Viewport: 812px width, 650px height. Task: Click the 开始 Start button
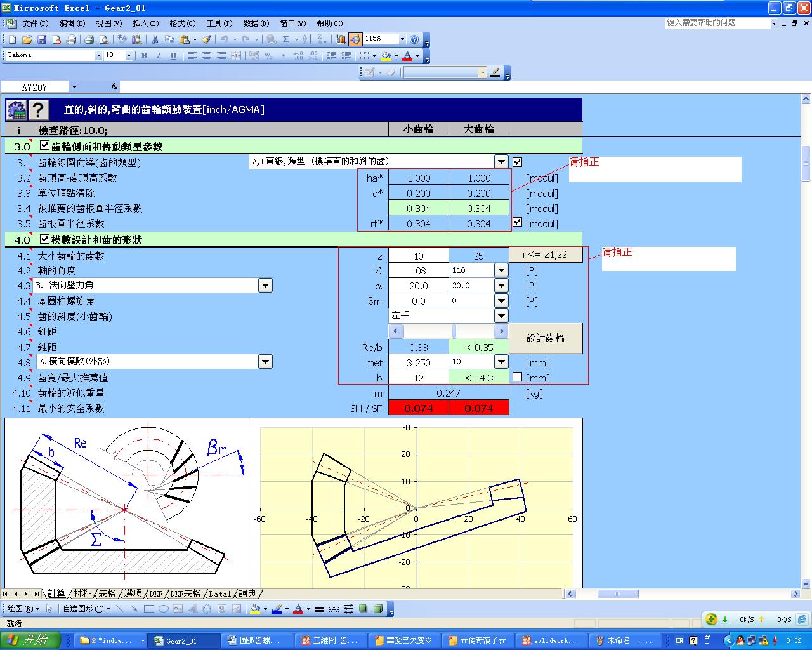(30, 640)
